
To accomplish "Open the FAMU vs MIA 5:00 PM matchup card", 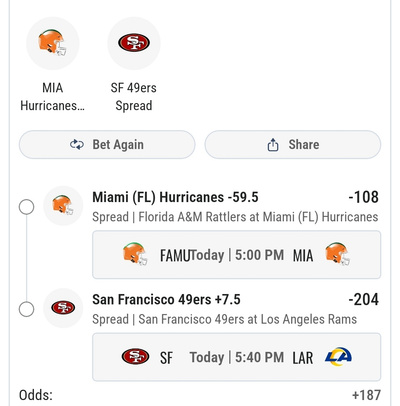I will 236,254.
